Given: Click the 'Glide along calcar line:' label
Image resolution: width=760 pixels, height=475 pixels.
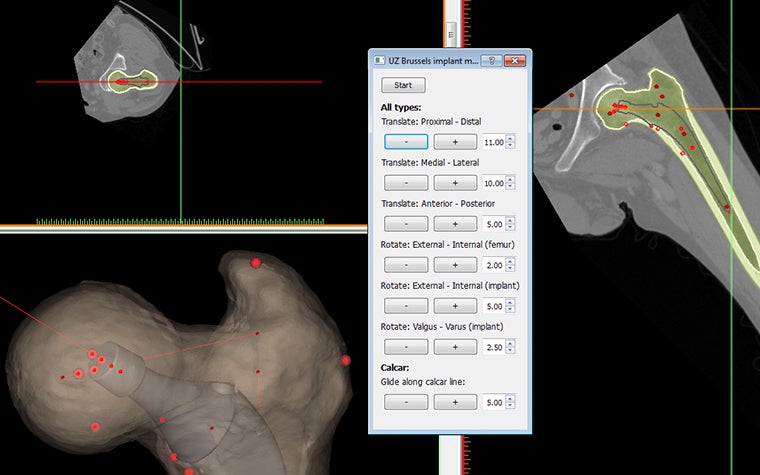Looking at the screenshot, I should click(423, 382).
